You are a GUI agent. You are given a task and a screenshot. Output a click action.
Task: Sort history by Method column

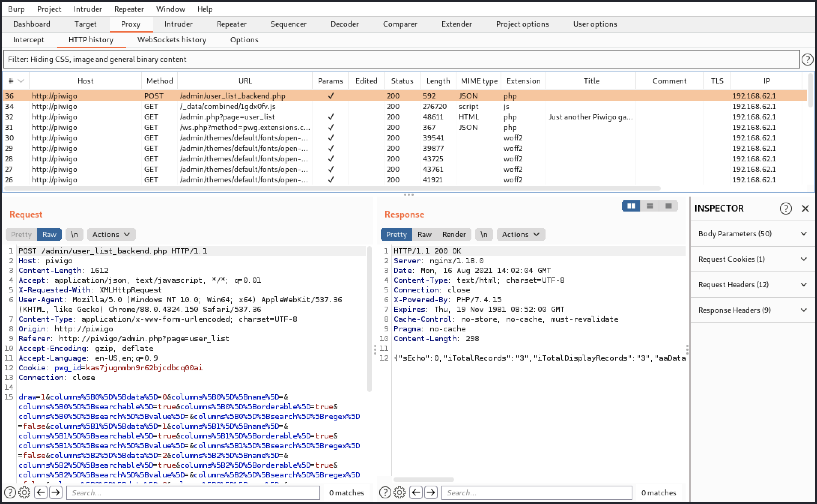click(160, 81)
